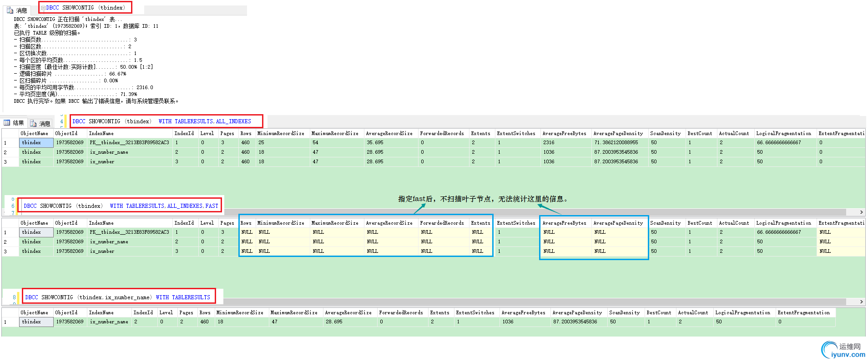Click PK__tbindex index name in the FAST grid
The height and width of the screenshot is (362, 868).
[129, 232]
